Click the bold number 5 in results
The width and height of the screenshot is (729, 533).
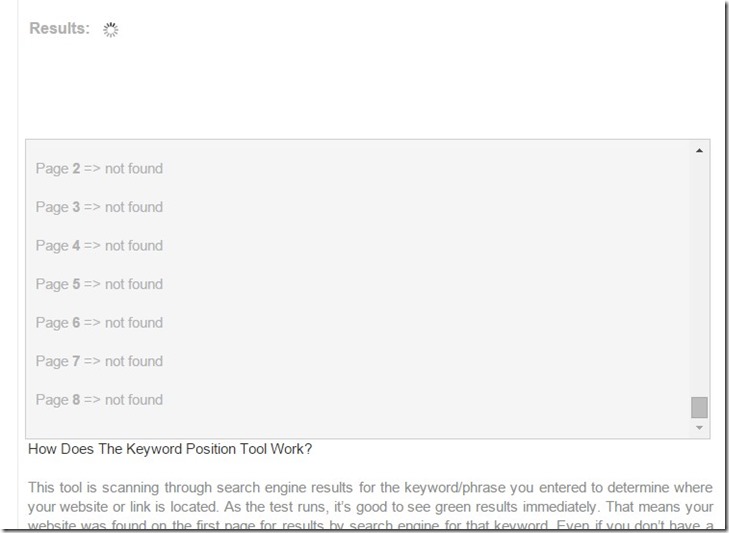click(x=76, y=284)
